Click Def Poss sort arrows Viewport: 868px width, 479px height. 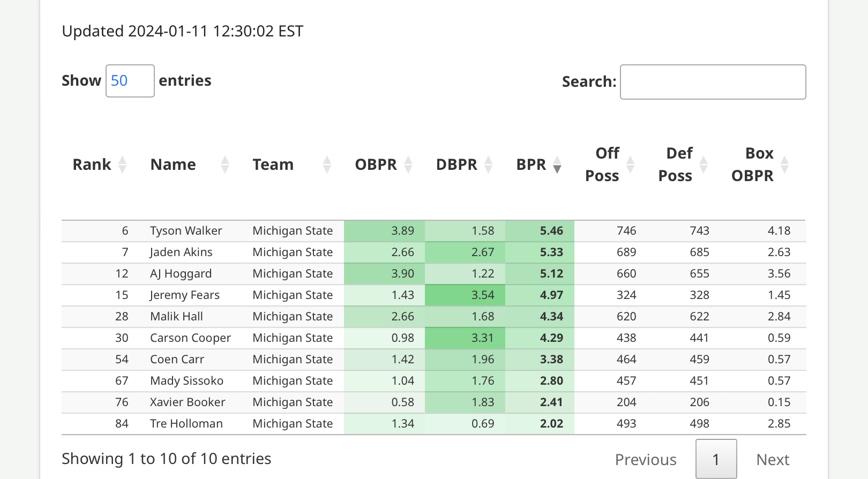point(704,164)
